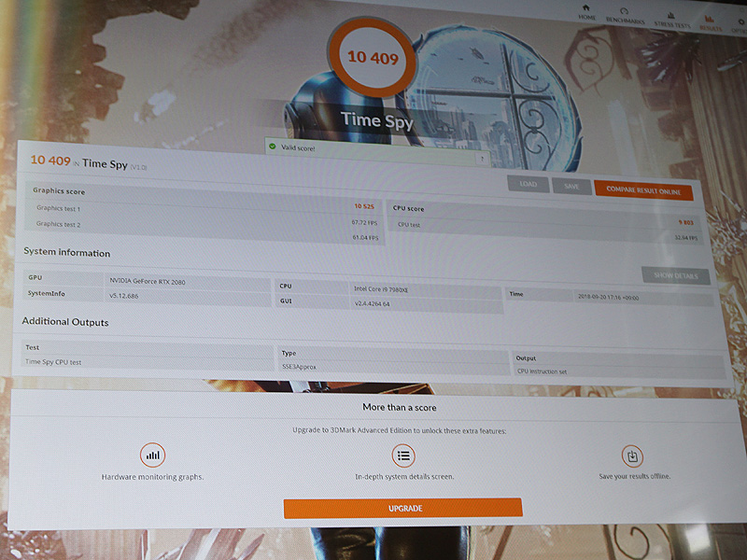Click the orange Upgrade button
Image resolution: width=747 pixels, height=560 pixels.
pos(403,508)
